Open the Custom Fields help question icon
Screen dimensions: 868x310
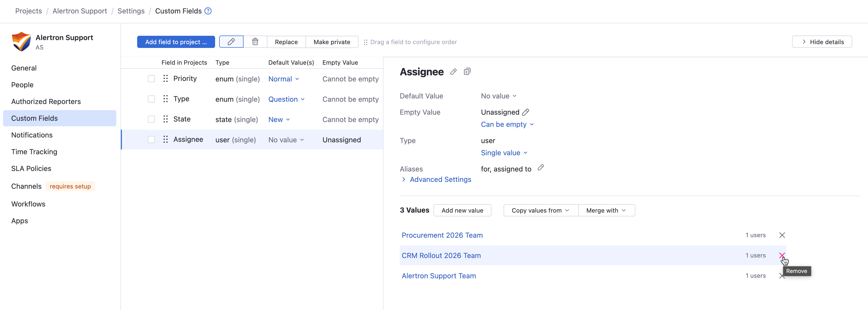click(208, 11)
